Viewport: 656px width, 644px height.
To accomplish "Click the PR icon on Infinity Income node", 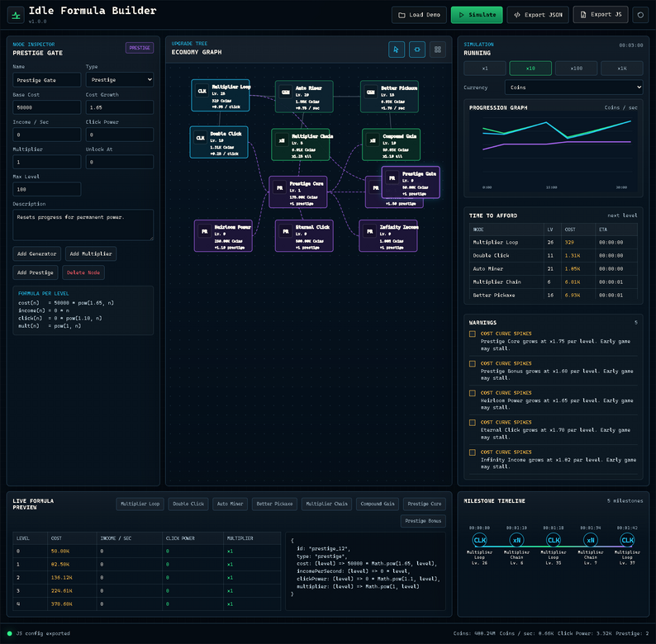I will pyautogui.click(x=370, y=232).
